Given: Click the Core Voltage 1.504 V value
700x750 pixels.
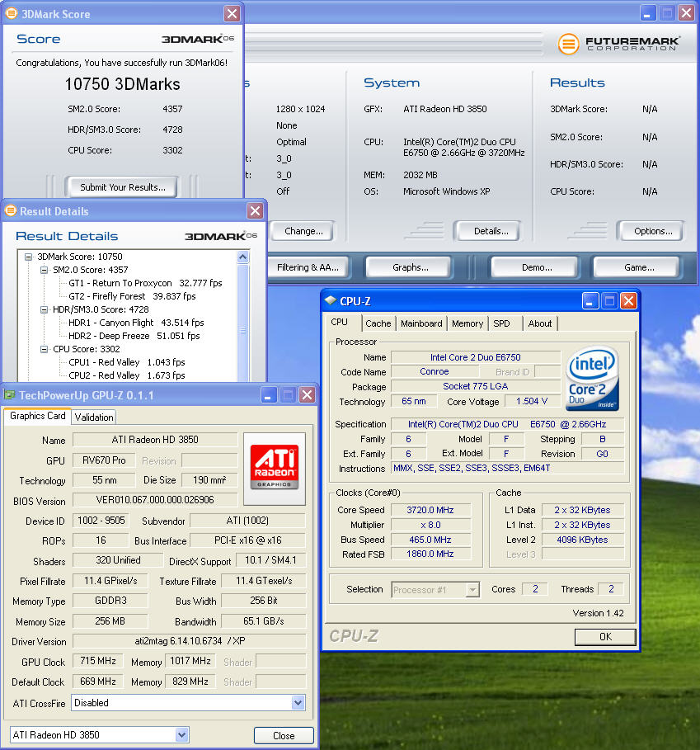Looking at the screenshot, I should click(531, 401).
